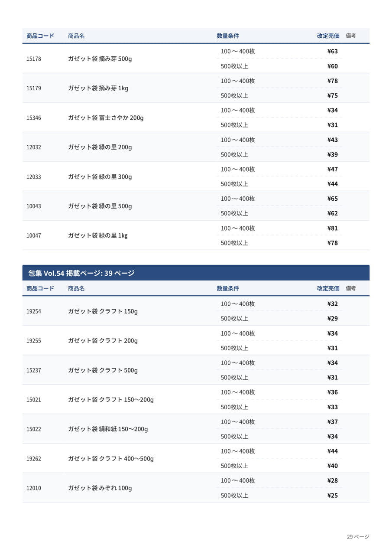This screenshot has width=392, height=555.
Task: Click the 備考 header in top table
Action: 351,36
